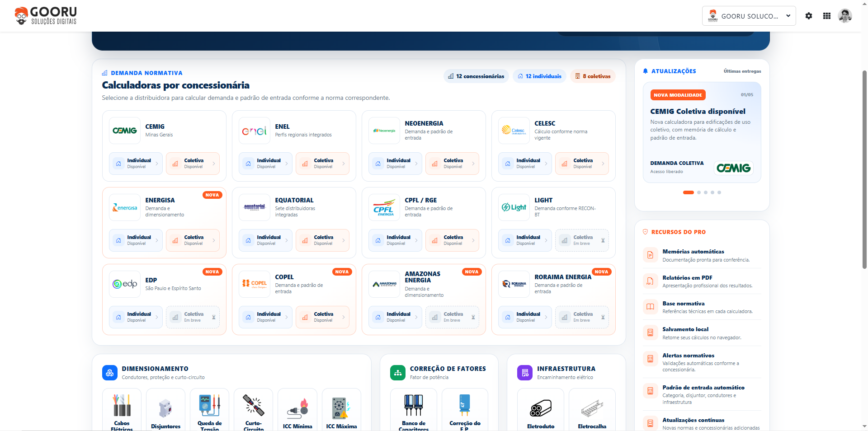This screenshot has width=868, height=431.
Task: Go to last carousel slide dot
Action: [x=719, y=192]
